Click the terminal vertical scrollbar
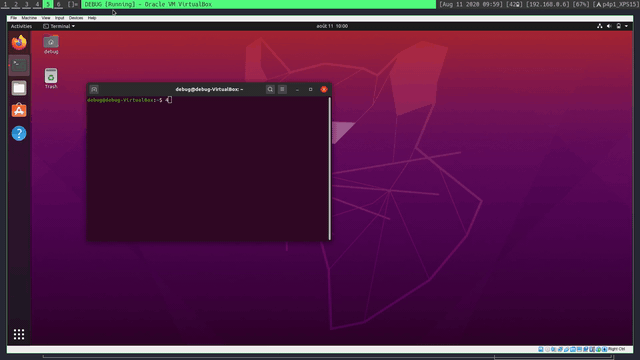 tap(329, 169)
